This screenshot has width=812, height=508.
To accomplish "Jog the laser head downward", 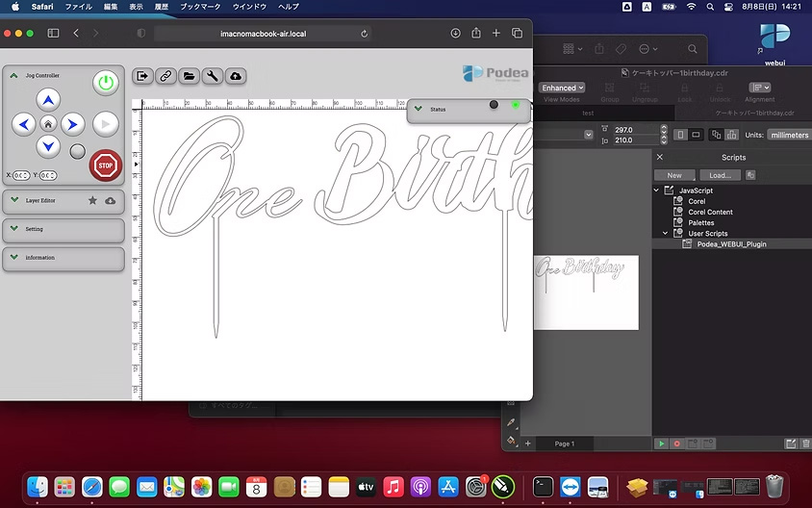I will 48,146.
